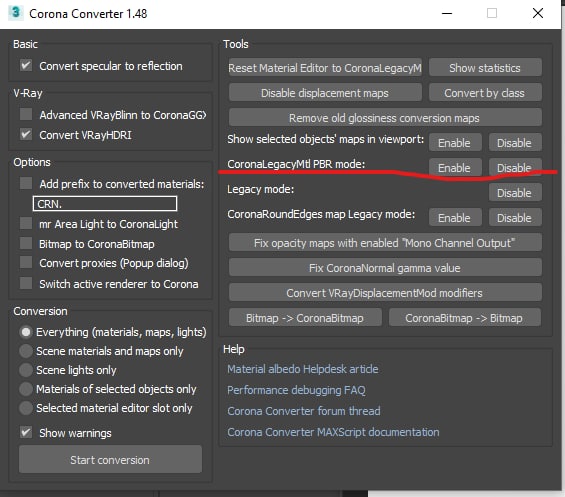Screen dimensions: 565x497
Task: Open Corona Converter forum thread link
Action: pyautogui.click(x=303, y=411)
